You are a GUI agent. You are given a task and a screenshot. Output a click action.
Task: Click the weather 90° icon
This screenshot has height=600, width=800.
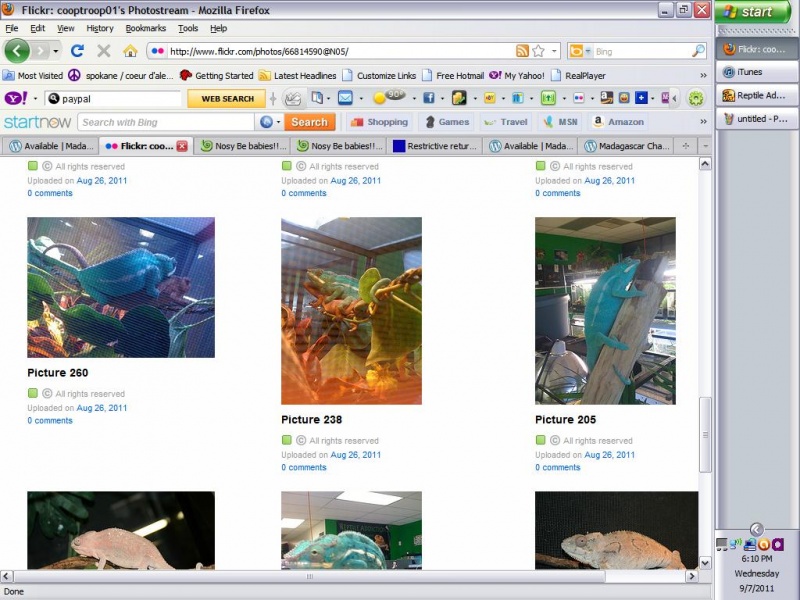point(389,97)
